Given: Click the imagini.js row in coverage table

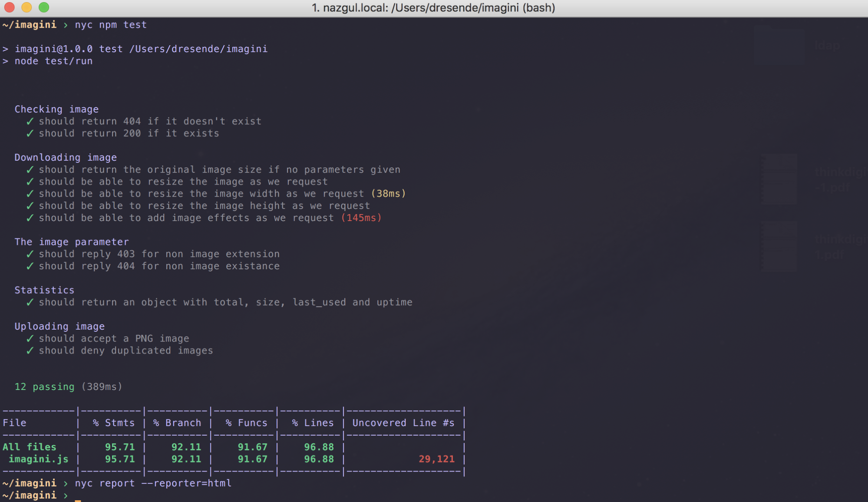Looking at the screenshot, I should click(x=38, y=459).
